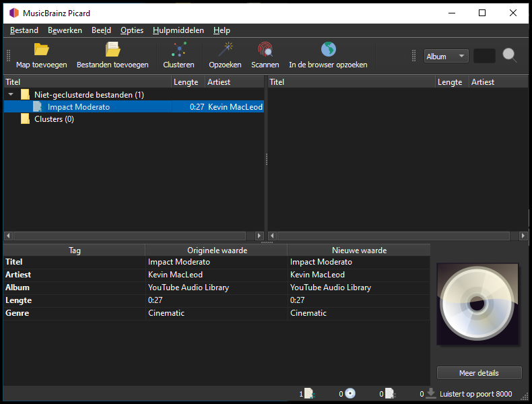Open the Opties menu

pyautogui.click(x=132, y=30)
